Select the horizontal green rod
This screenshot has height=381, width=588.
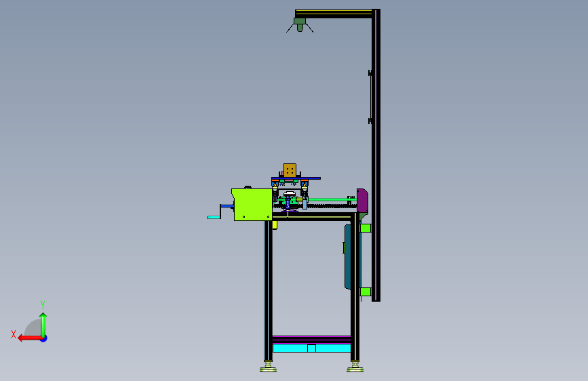[332, 199]
